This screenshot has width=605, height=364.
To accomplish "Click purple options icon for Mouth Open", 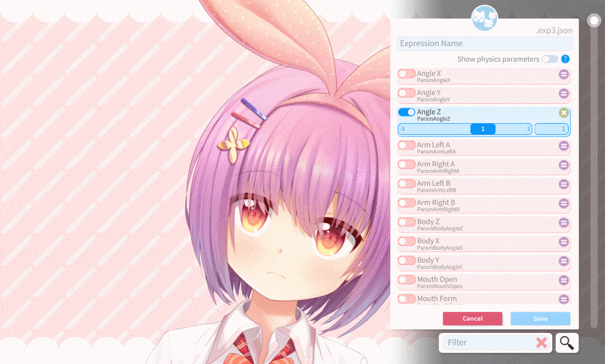I will pos(563,280).
